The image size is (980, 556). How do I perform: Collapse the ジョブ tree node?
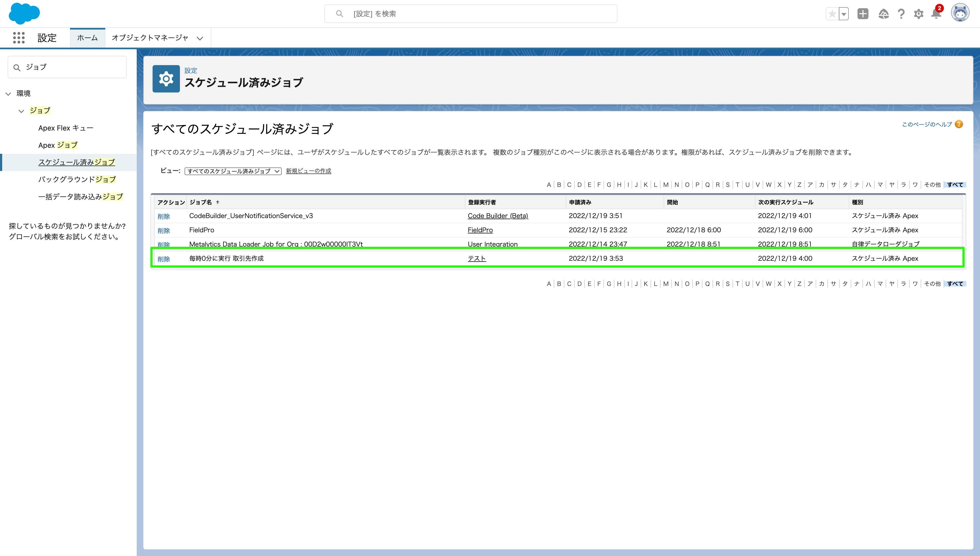click(x=21, y=111)
